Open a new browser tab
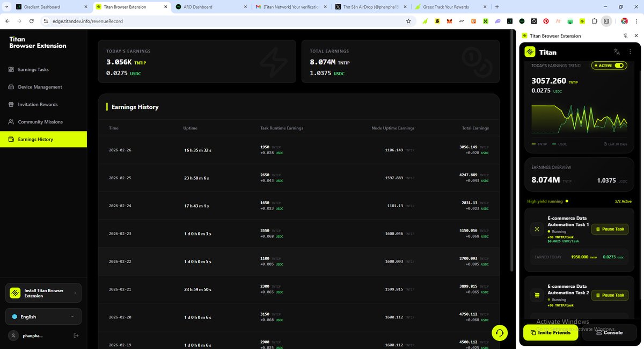The height and width of the screenshot is (349, 644). pos(496,7)
